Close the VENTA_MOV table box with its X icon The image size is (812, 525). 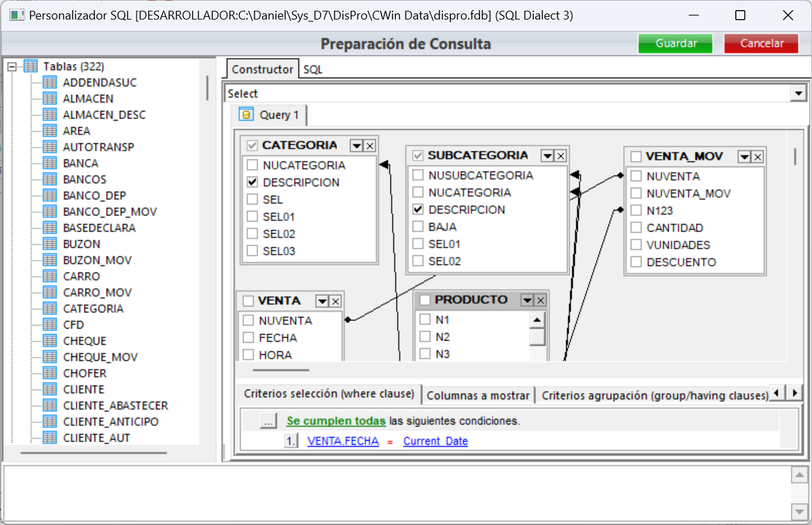[758, 155]
